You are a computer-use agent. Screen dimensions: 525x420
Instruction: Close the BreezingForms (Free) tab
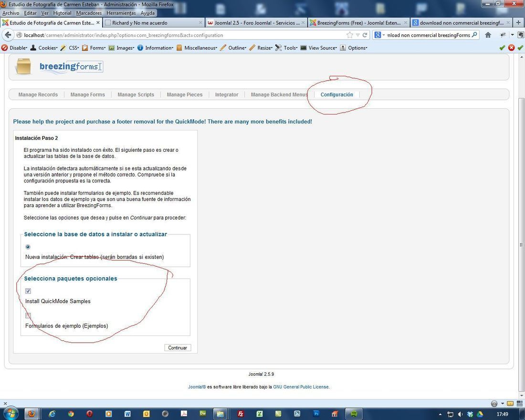coord(406,23)
